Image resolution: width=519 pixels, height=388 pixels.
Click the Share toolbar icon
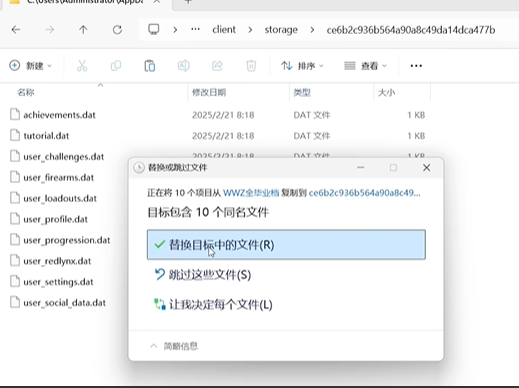[x=217, y=66]
